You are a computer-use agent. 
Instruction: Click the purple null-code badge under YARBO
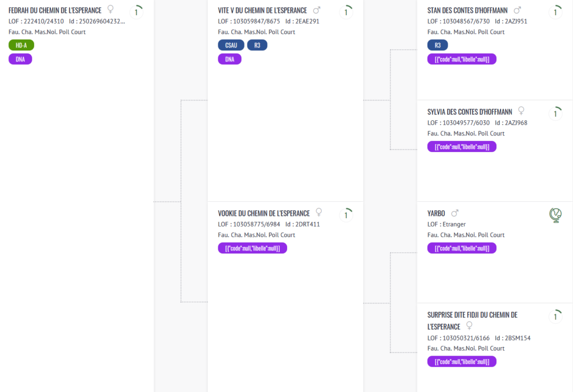point(462,248)
